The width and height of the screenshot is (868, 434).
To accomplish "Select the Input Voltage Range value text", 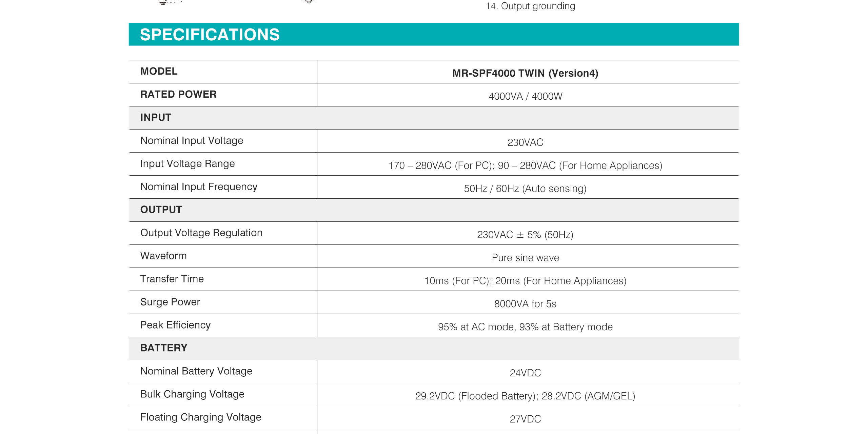I will point(525,165).
